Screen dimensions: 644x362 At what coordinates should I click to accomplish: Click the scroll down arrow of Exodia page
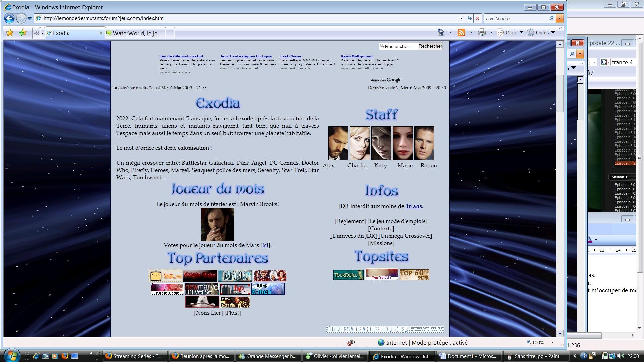click(x=560, y=333)
